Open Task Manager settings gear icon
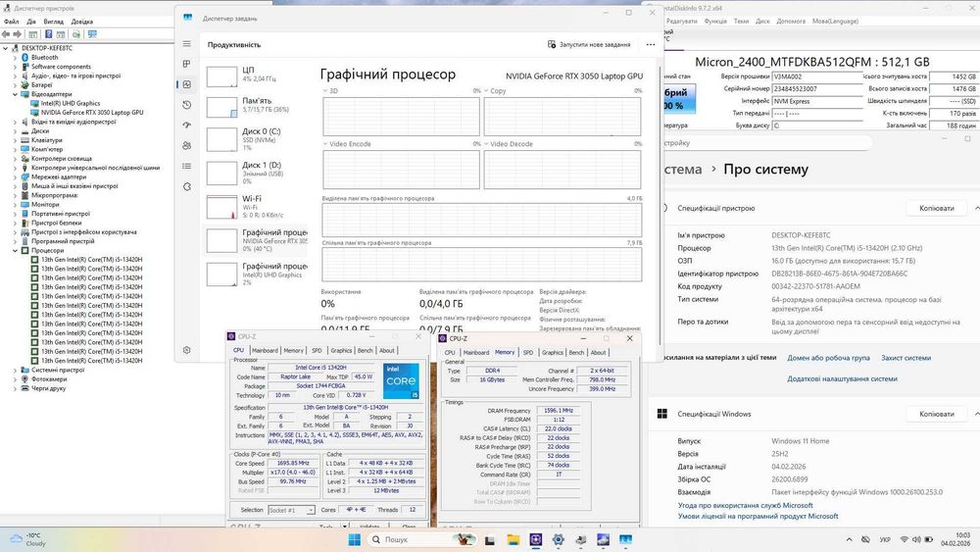Viewport: 980px width, 552px height. 187,351
